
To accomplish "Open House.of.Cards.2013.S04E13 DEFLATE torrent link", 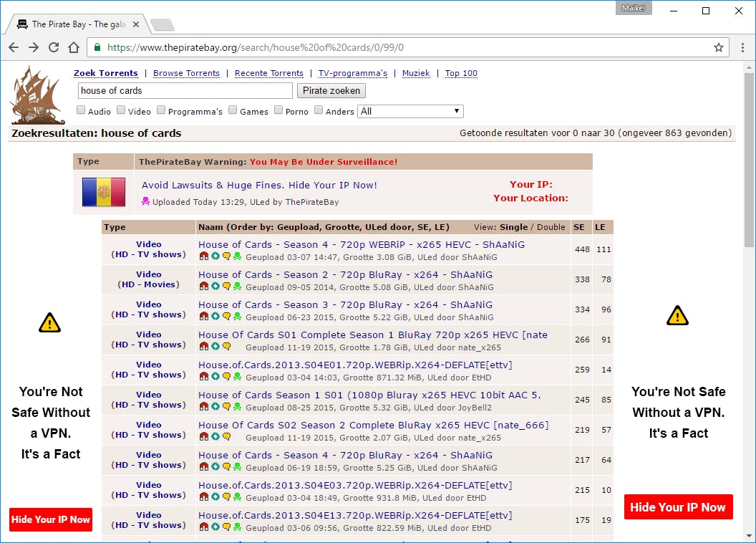I will 355,515.
